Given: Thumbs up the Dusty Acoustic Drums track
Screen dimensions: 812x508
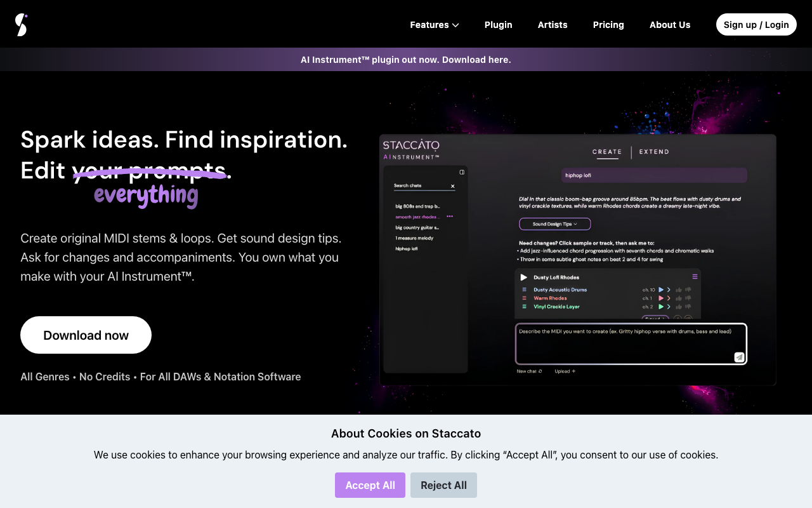Looking at the screenshot, I should tap(679, 290).
